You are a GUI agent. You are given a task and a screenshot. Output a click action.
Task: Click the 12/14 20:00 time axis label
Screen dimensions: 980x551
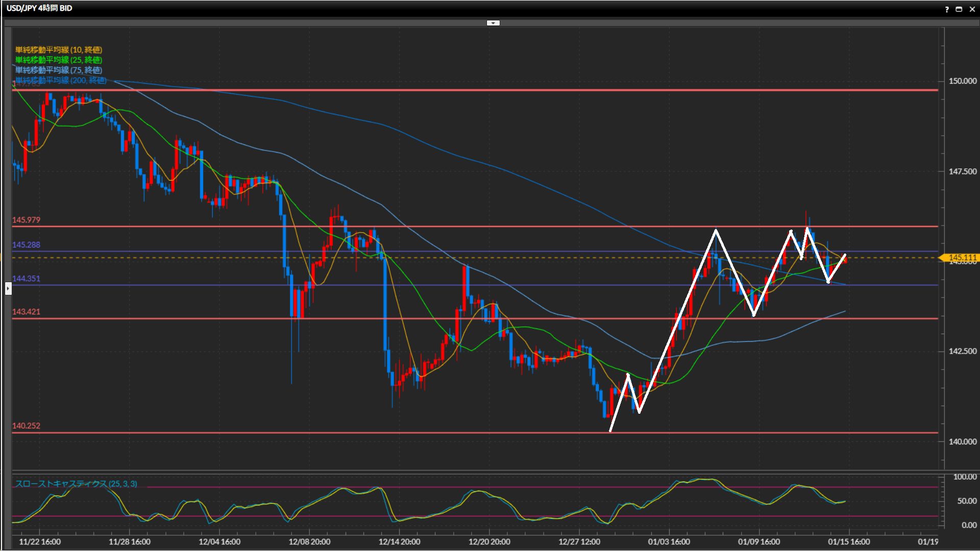point(399,542)
